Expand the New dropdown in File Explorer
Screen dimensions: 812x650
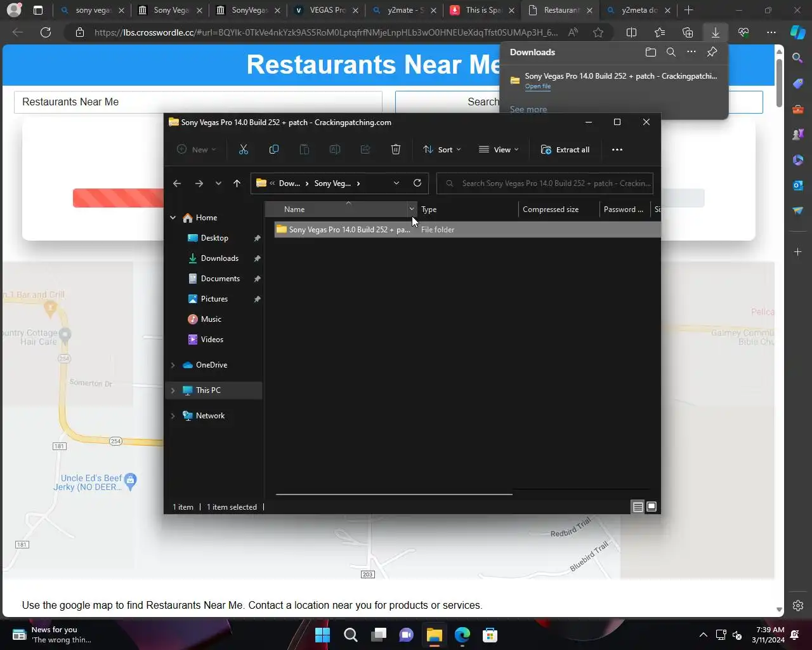(x=197, y=150)
